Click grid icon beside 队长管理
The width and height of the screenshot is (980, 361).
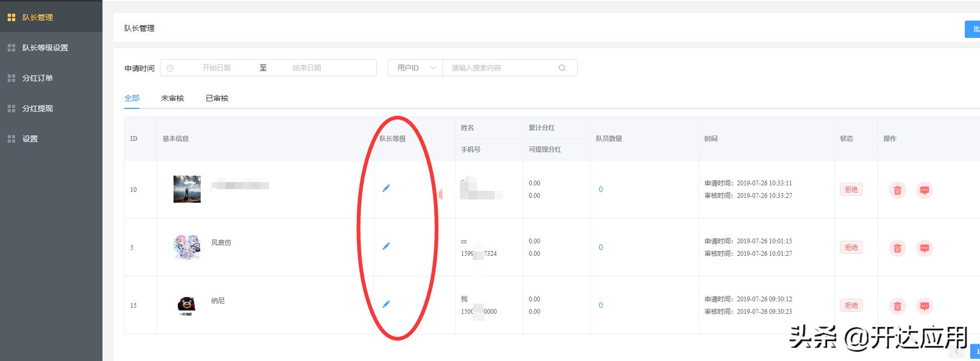pos(11,17)
